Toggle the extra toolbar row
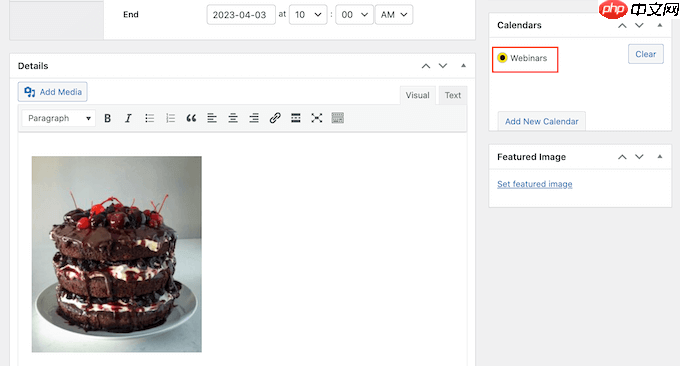 pos(337,118)
